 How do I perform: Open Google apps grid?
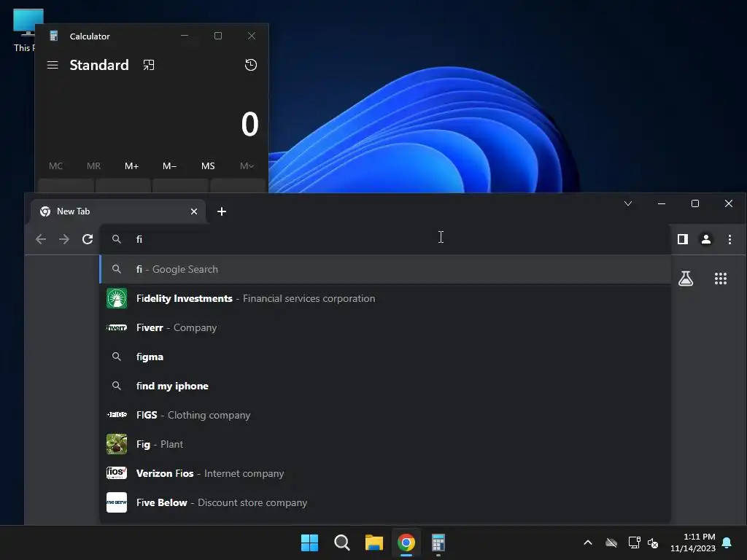click(720, 279)
